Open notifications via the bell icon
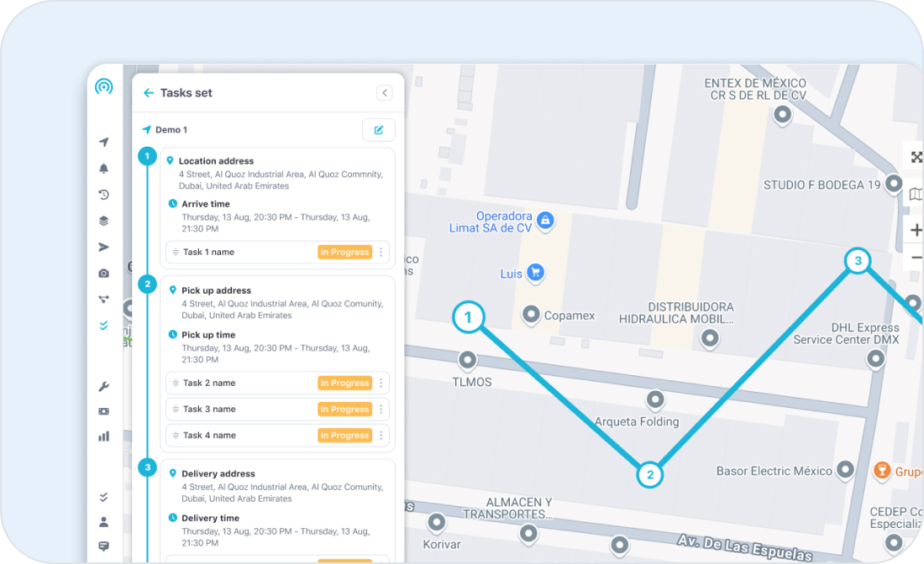Image resolution: width=924 pixels, height=564 pixels. click(103, 168)
